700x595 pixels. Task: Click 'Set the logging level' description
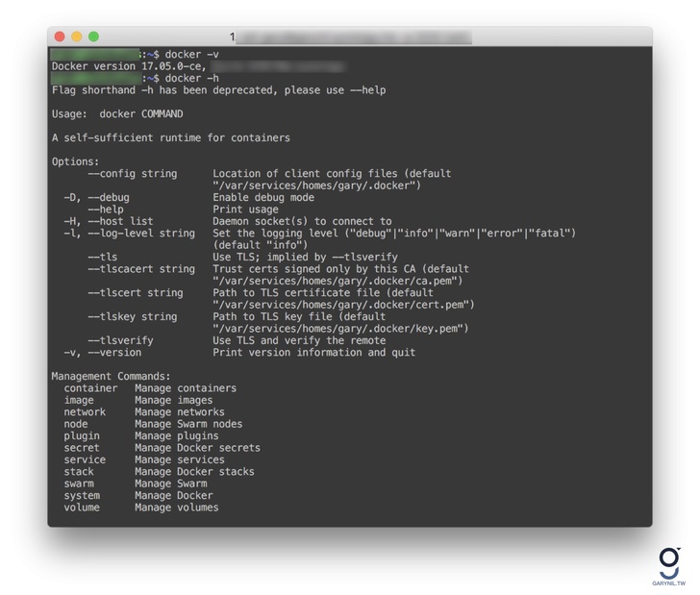click(275, 233)
